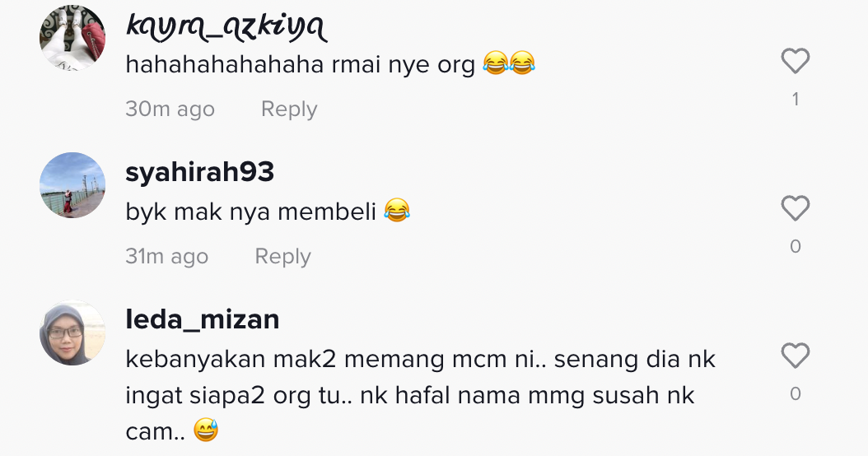Click the "31m ago" timestamp
868x456 pixels.
tap(166, 257)
